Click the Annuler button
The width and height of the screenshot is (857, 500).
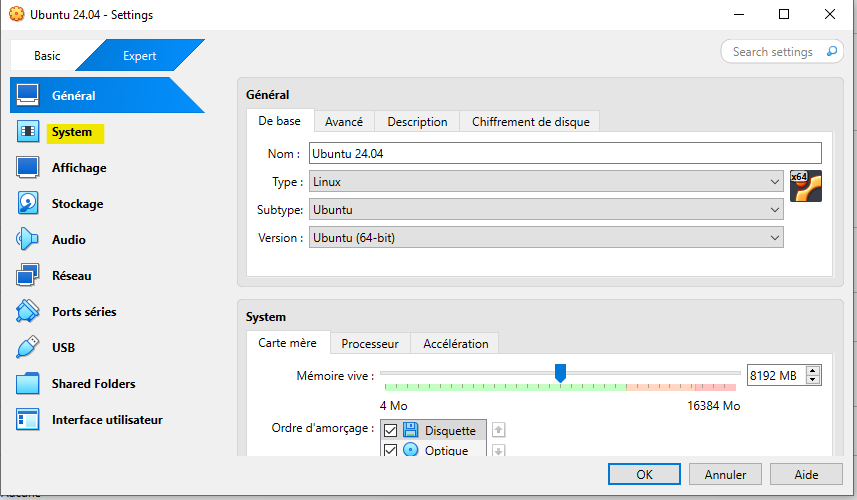pos(725,474)
